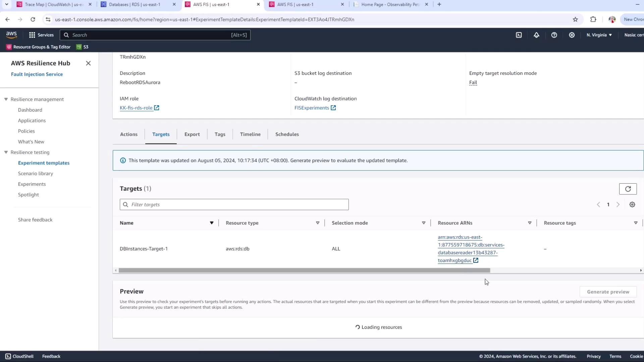Collapse the Resilience testing section
644x362 pixels.
pos(6,152)
